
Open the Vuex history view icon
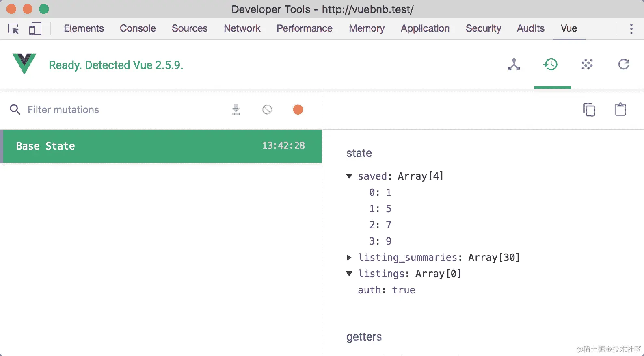click(551, 64)
